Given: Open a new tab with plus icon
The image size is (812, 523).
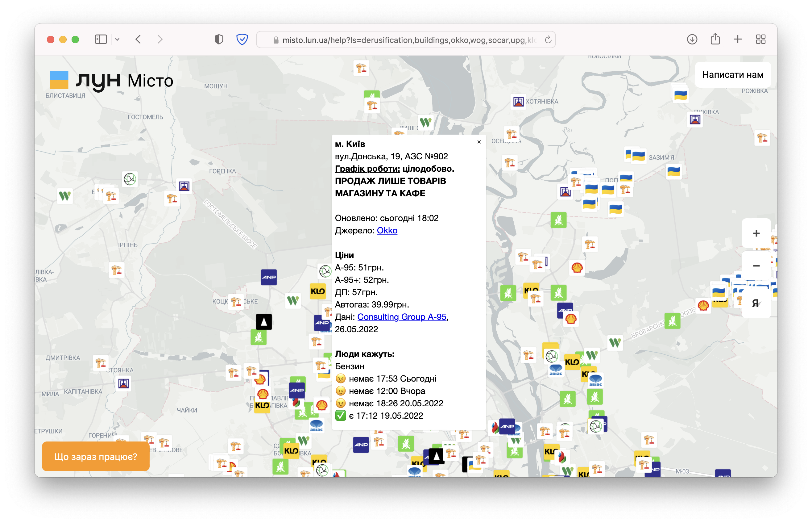Looking at the screenshot, I should [738, 40].
